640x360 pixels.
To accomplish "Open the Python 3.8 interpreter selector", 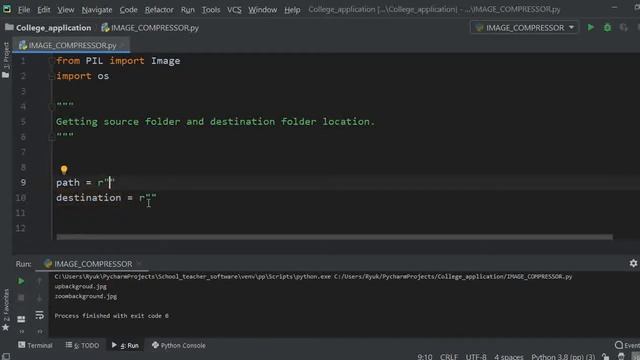I will (563, 357).
